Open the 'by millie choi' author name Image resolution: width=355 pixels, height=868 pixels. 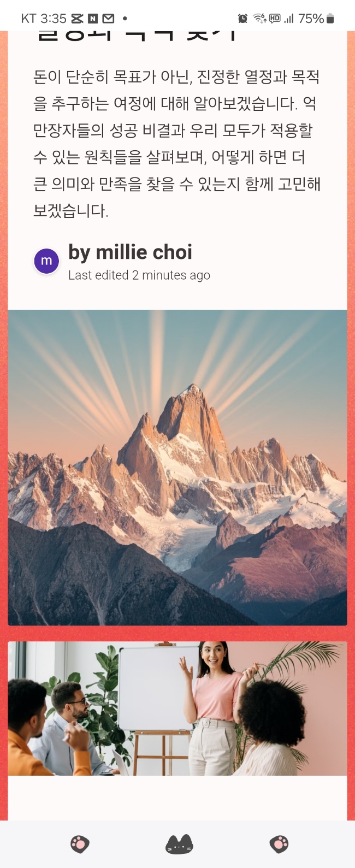[x=130, y=252]
